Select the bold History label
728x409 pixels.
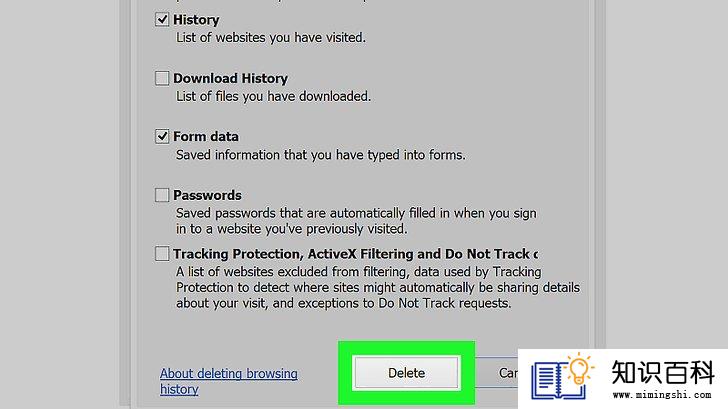pyautogui.click(x=196, y=19)
